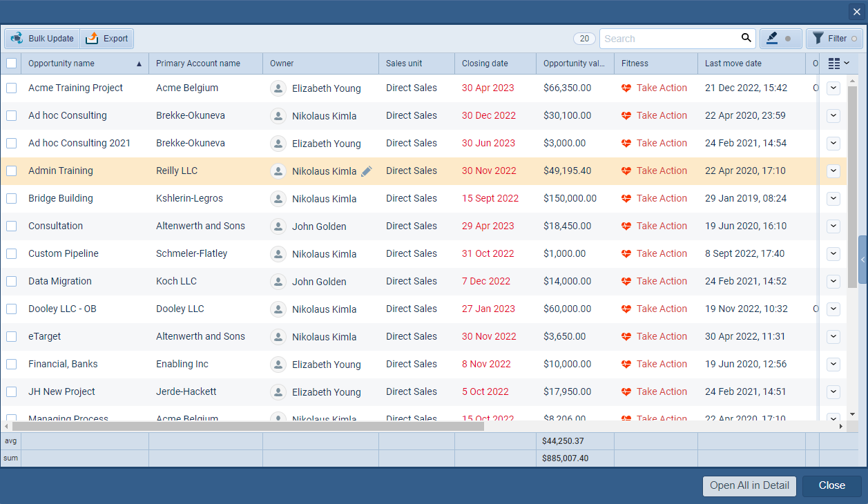
Task: Click the horizontal scrollbar thumb
Action: point(248,427)
